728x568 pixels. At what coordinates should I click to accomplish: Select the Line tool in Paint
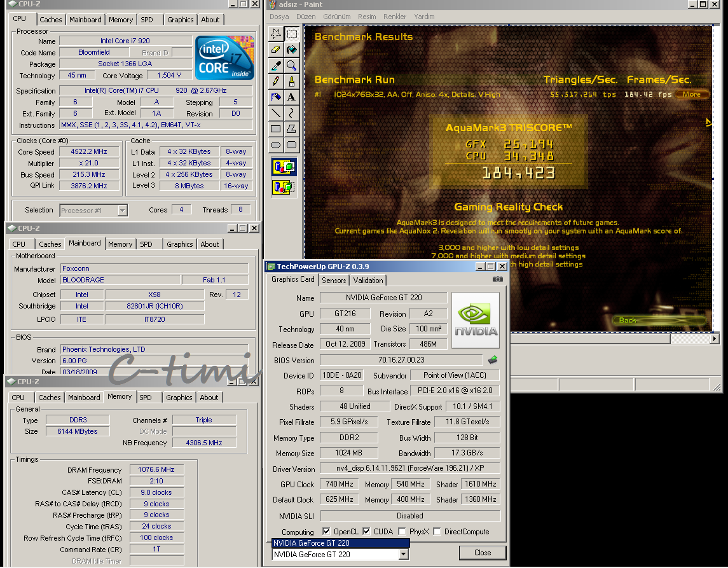276,113
